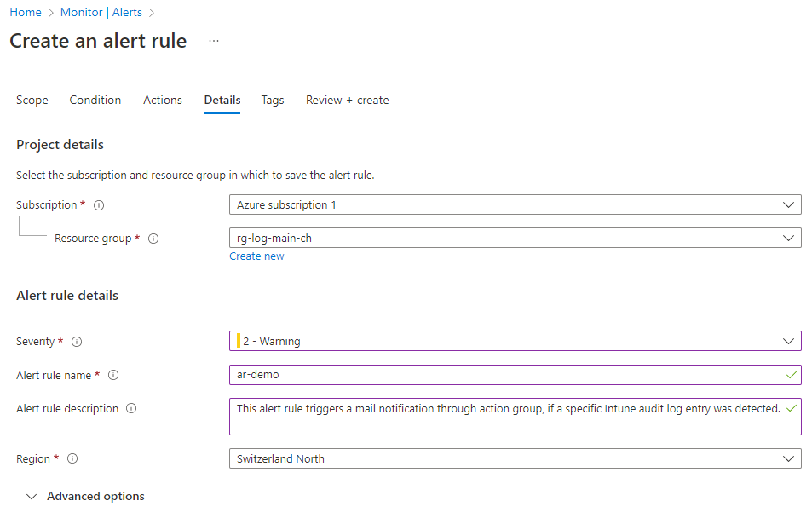This screenshot has width=812, height=524.
Task: Open the Region info tooltip
Action: (x=72, y=458)
